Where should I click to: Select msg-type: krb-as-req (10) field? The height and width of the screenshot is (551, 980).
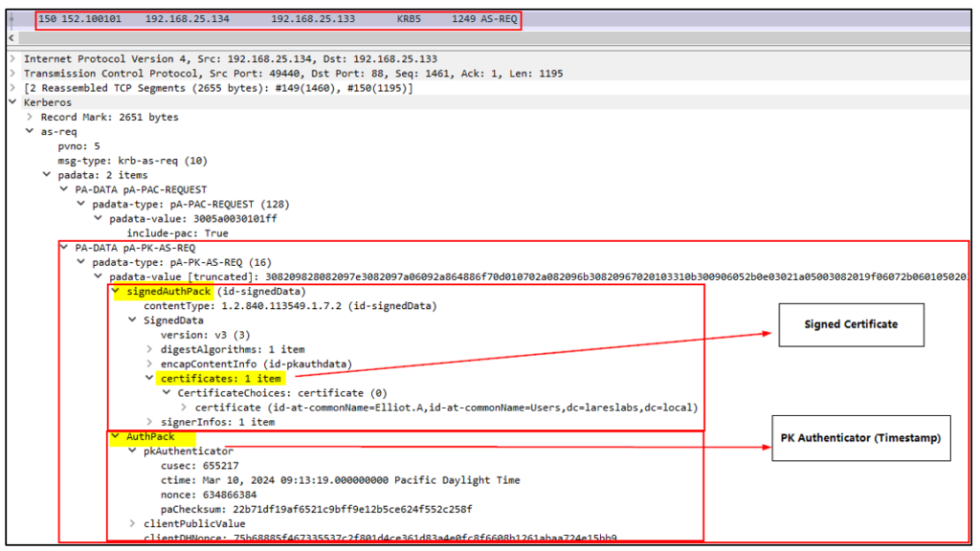point(132,161)
